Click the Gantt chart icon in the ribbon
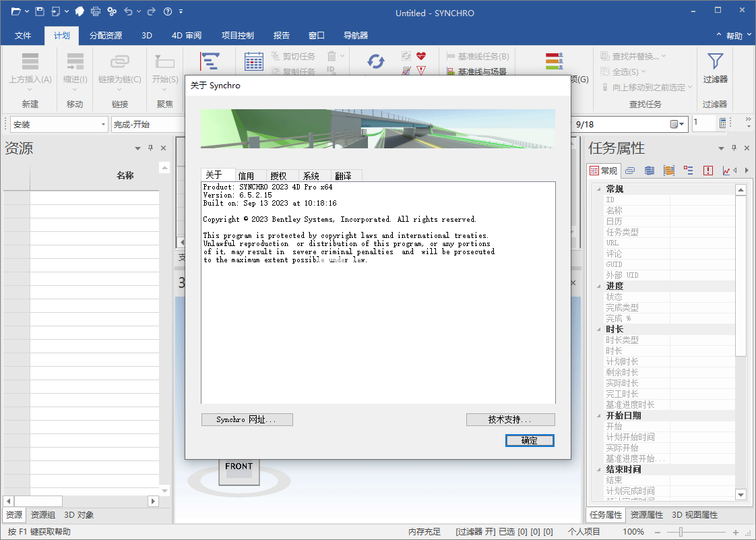 pyautogui.click(x=210, y=61)
